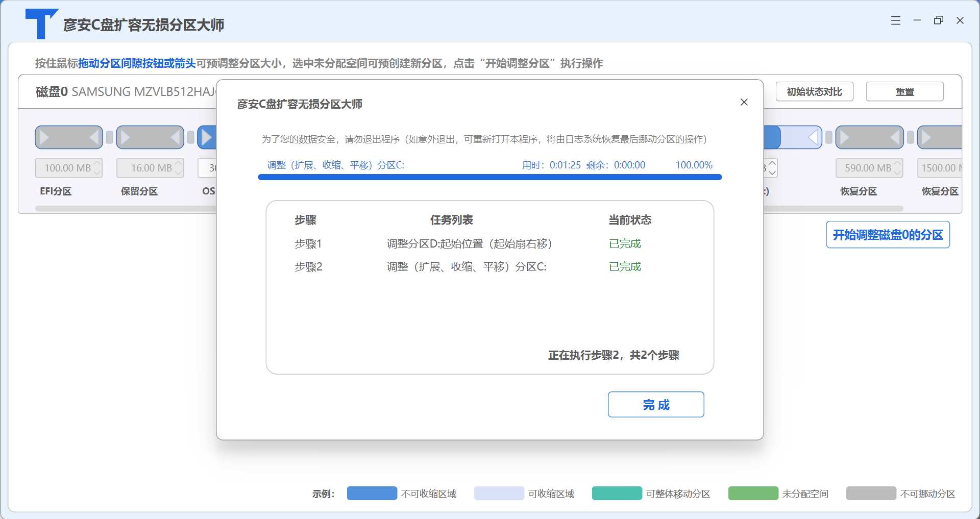
Task: Select the gray EFI partition block
Action: click(69, 137)
